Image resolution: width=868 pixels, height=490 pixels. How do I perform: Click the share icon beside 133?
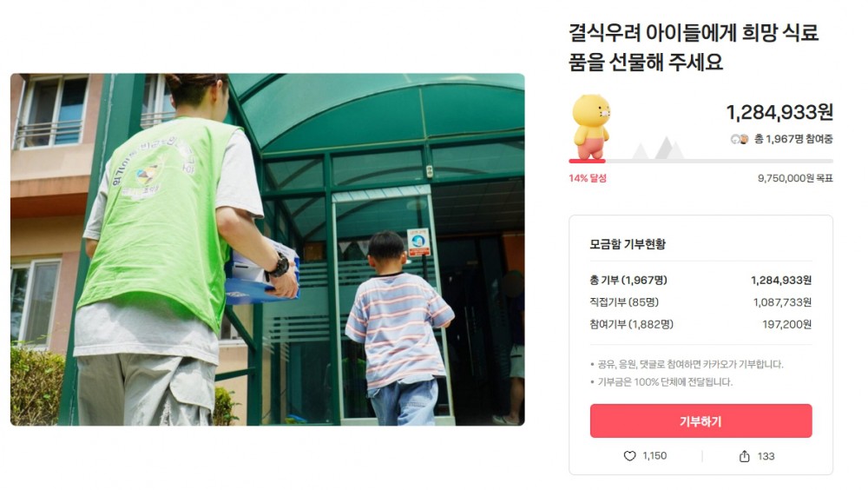click(x=745, y=455)
